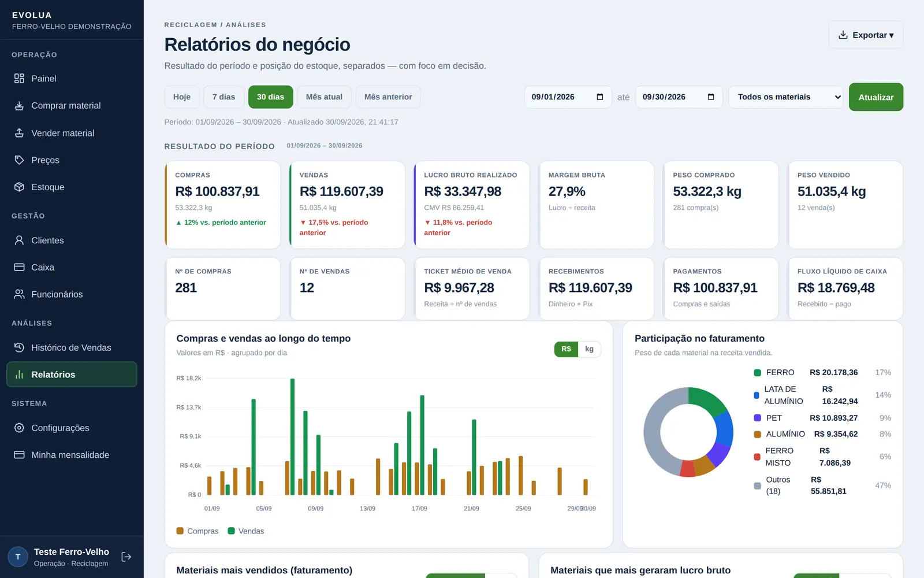This screenshot has height=578, width=924.
Task: Click the green FERRO legend swatch
Action: [757, 373]
